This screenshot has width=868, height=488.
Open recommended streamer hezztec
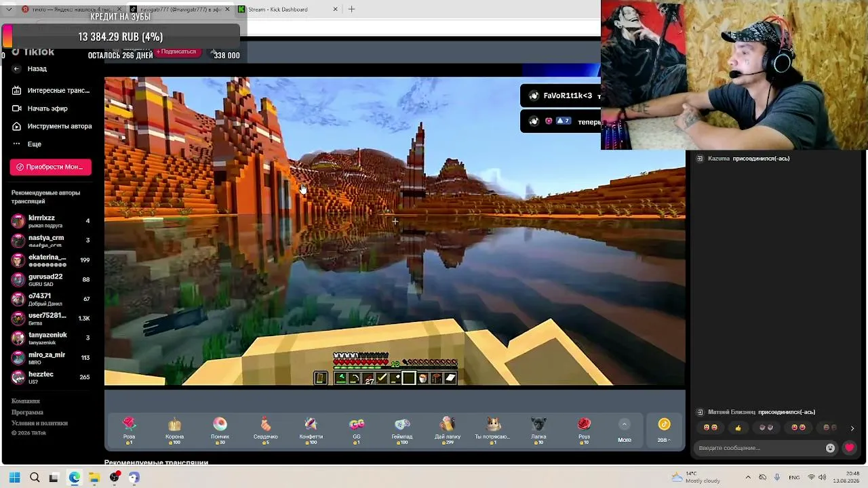coord(51,377)
